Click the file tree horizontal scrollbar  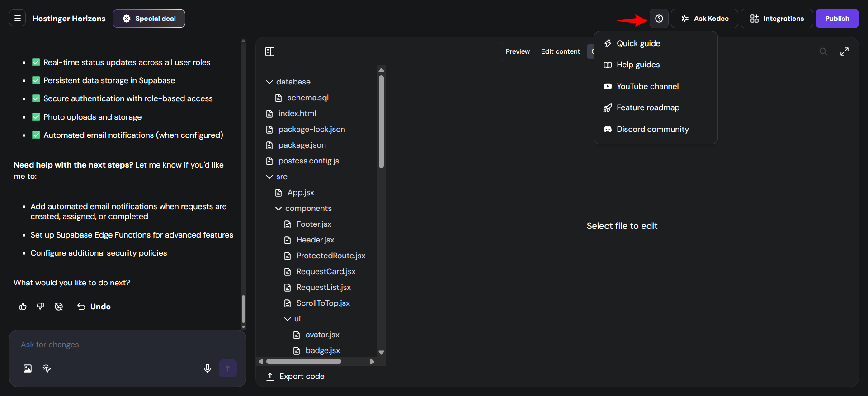click(x=303, y=362)
